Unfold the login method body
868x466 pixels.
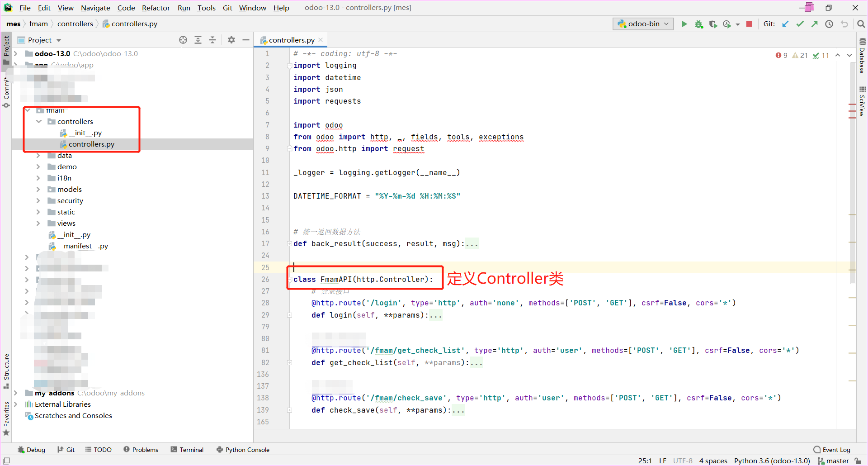289,315
